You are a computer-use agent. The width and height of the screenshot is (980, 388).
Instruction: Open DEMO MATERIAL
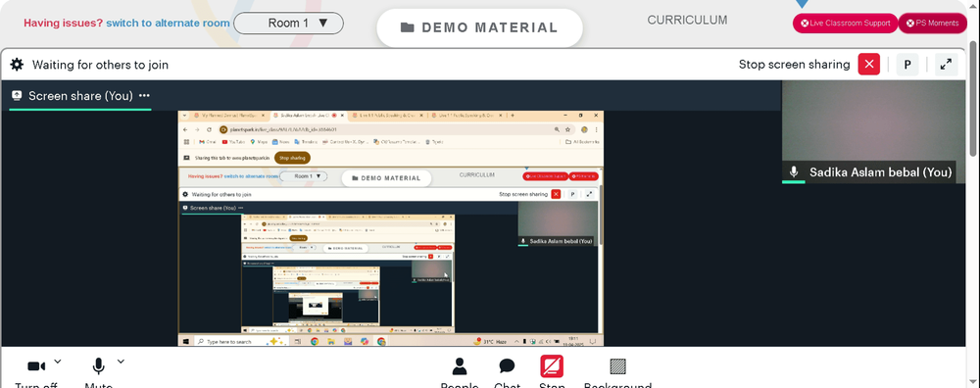pyautogui.click(x=479, y=27)
